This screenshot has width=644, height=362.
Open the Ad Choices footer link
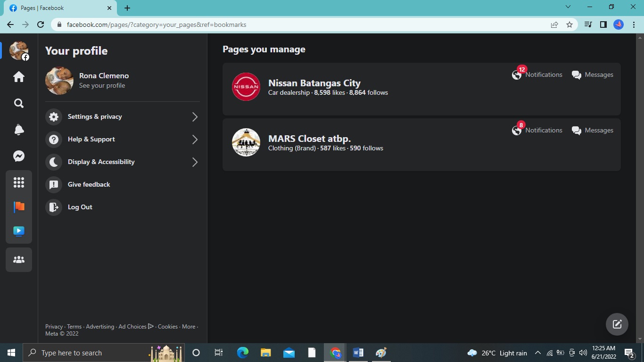tap(136, 327)
